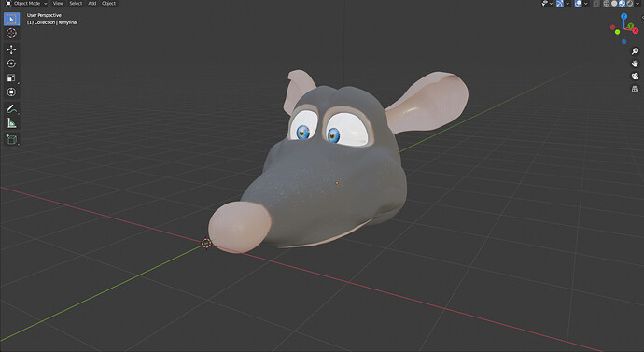Activate the Rotate tool
The image size is (644, 352).
(x=11, y=63)
